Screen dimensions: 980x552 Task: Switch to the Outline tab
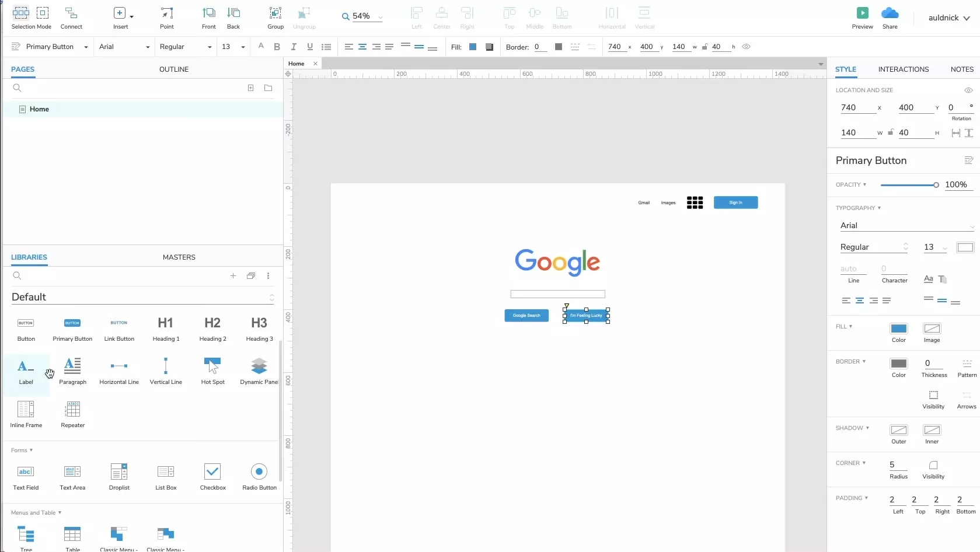pyautogui.click(x=174, y=69)
